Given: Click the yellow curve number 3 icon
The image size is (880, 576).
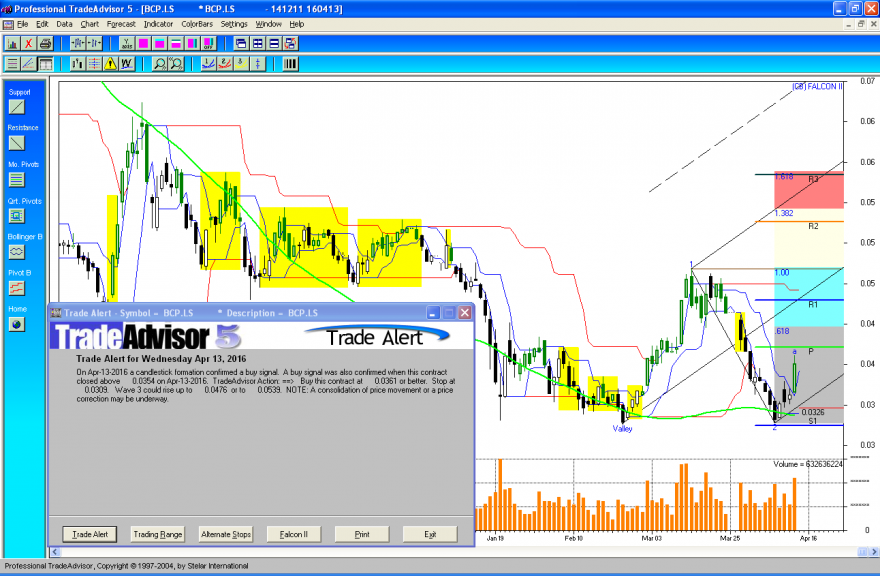Looking at the screenshot, I should point(241,64).
